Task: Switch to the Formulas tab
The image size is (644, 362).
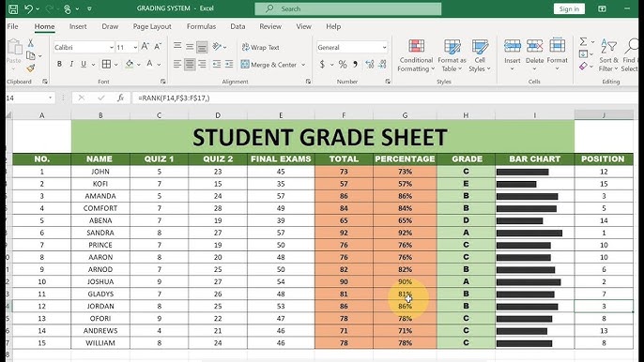Action: click(x=201, y=26)
